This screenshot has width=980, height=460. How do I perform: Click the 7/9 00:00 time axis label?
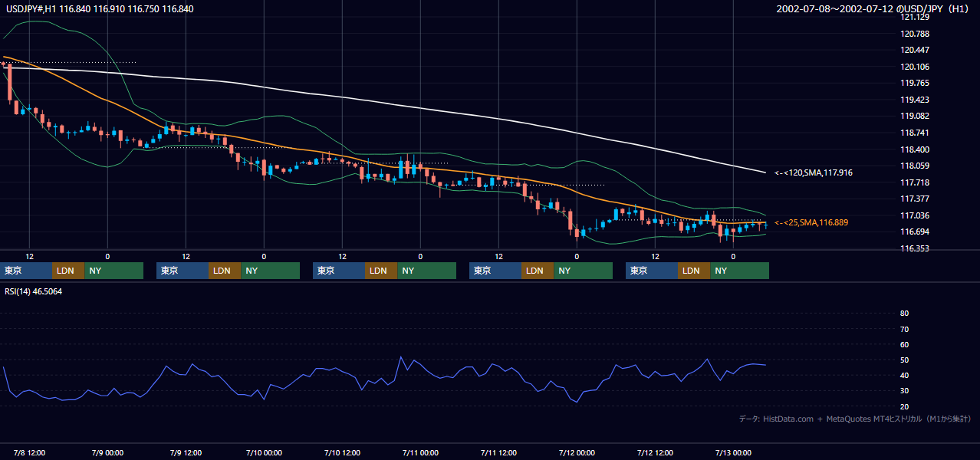[x=107, y=452]
